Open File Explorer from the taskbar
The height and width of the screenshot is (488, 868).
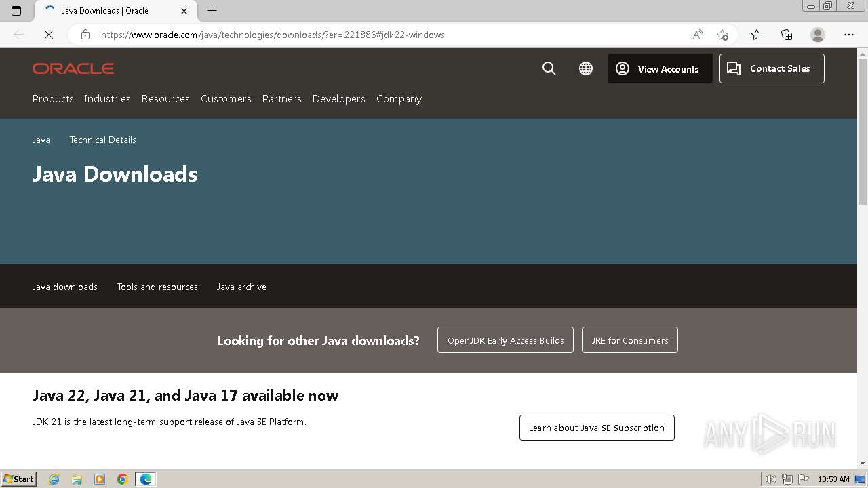click(x=77, y=479)
